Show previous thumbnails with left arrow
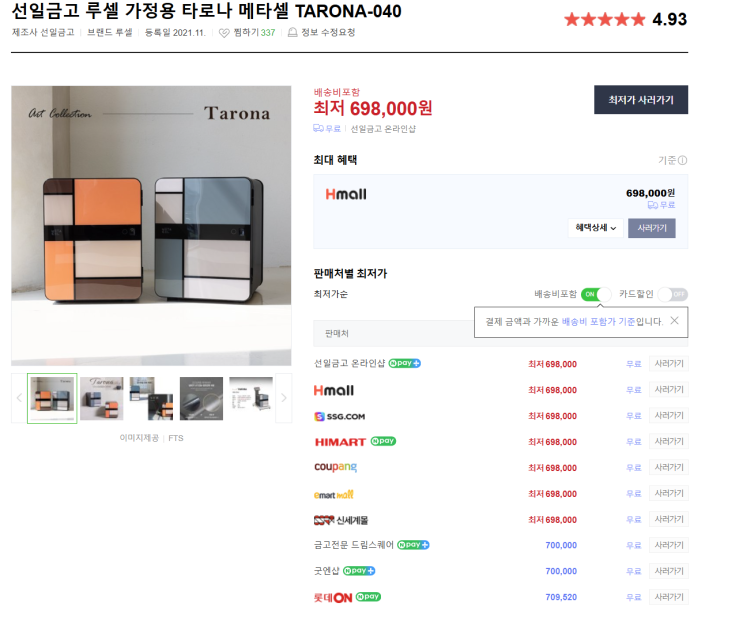The width and height of the screenshot is (743, 629). [19, 398]
